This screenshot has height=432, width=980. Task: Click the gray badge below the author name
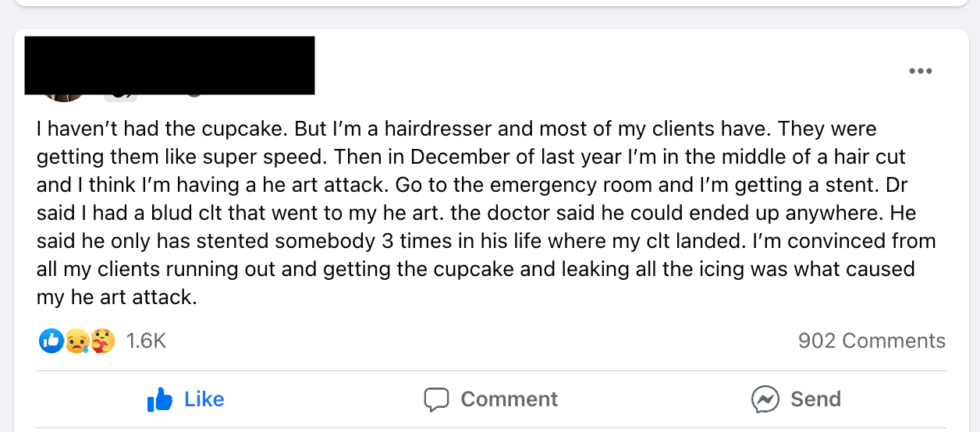(x=121, y=97)
